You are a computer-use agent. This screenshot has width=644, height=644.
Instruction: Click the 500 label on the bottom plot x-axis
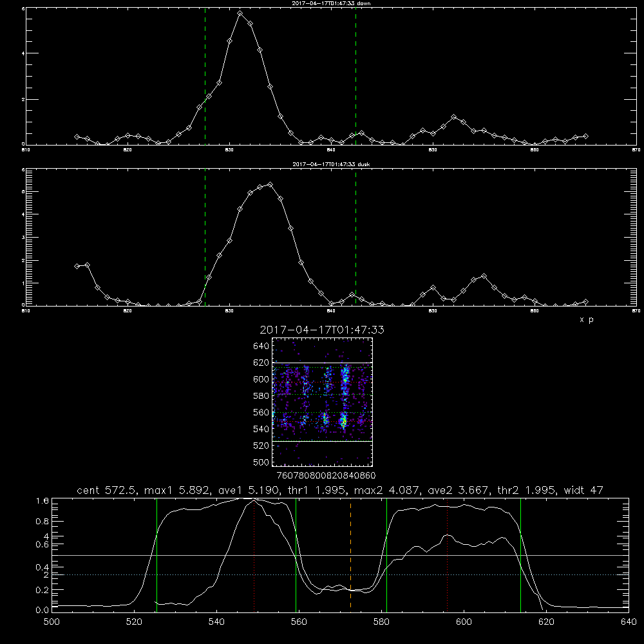52,622
